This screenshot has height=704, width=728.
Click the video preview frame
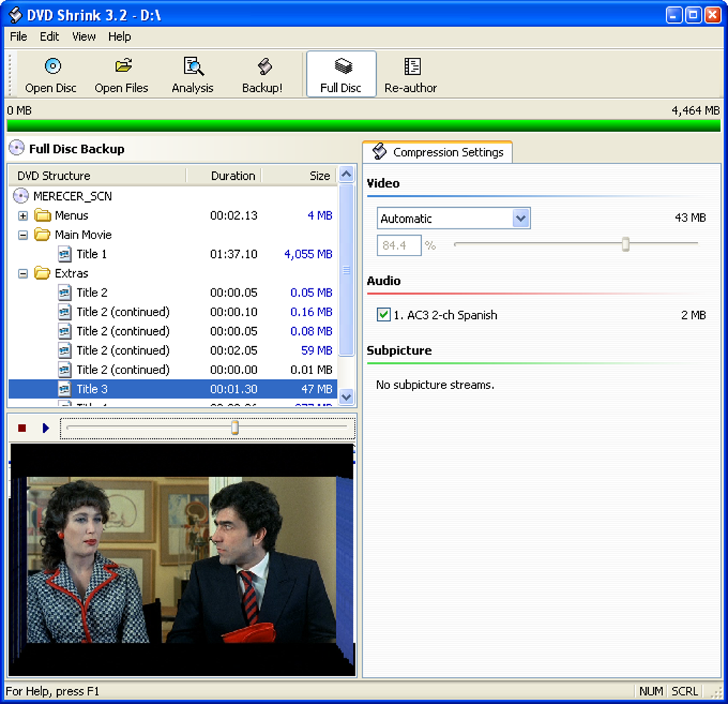coord(182,560)
